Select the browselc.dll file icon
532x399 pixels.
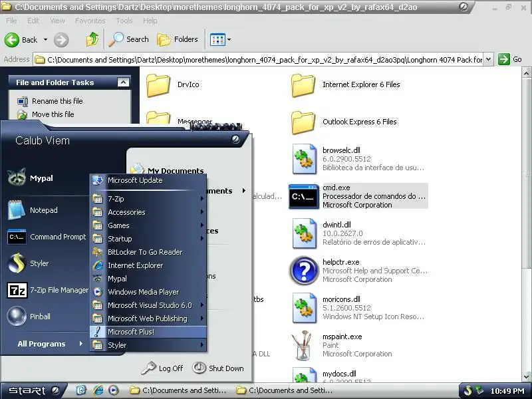(305, 159)
